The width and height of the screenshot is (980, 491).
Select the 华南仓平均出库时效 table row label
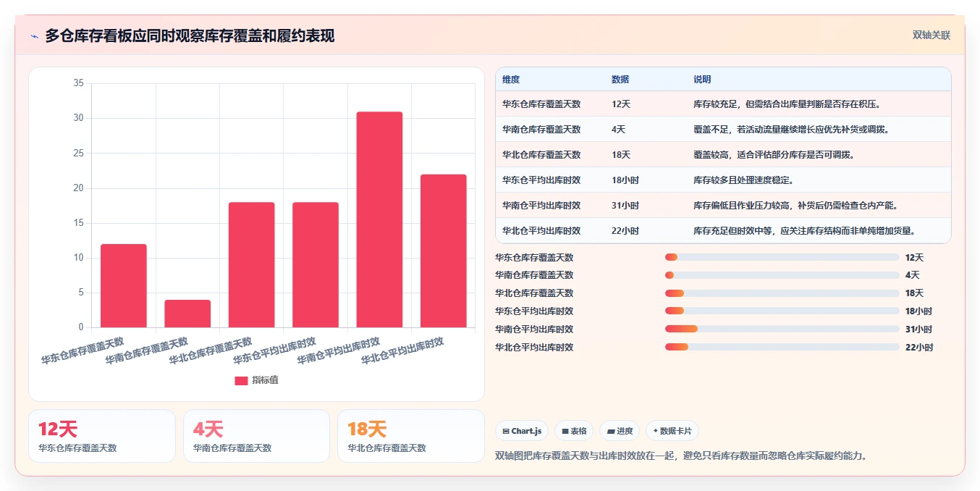pyautogui.click(x=541, y=206)
